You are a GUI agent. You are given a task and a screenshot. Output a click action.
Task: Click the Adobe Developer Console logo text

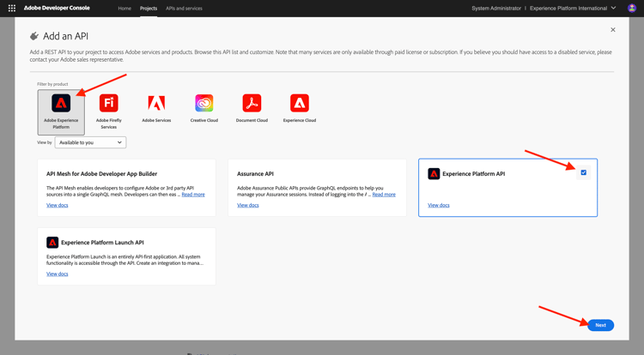tap(57, 8)
